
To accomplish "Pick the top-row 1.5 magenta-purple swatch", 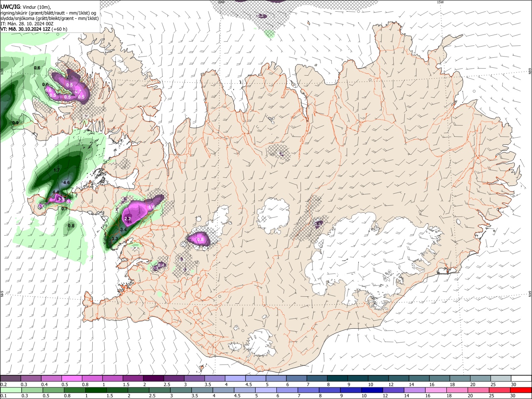I will tap(133, 379).
